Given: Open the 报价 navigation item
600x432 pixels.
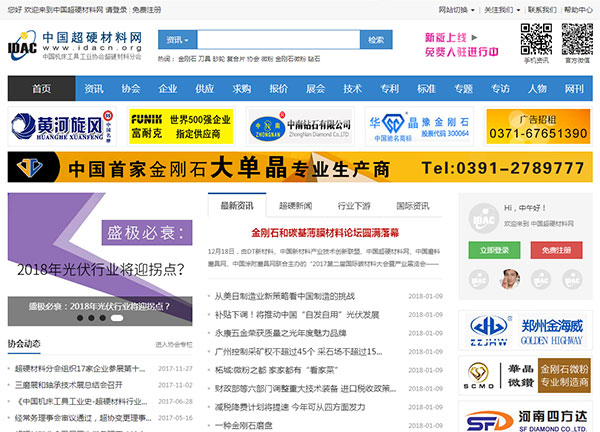Looking at the screenshot, I should pos(279,89).
